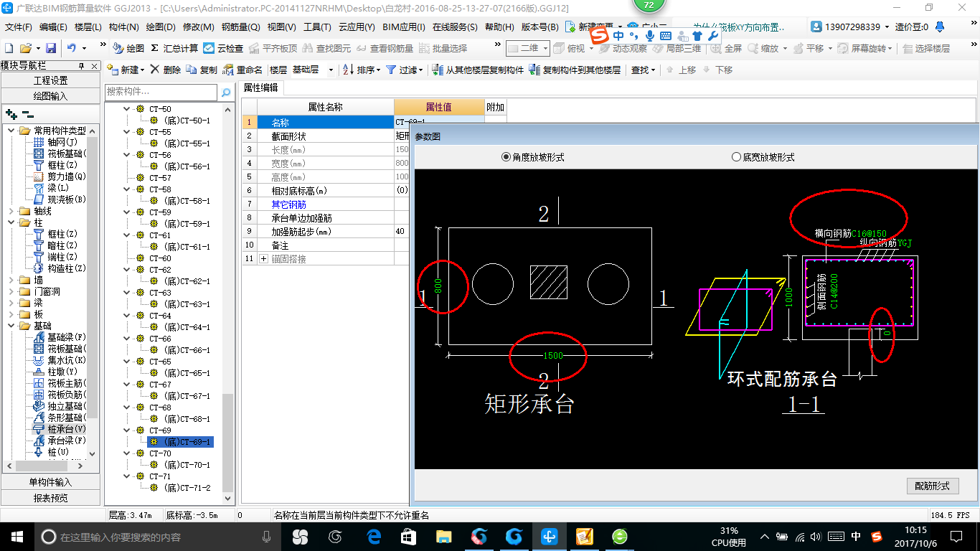Expand the 墙 folder

[11, 280]
